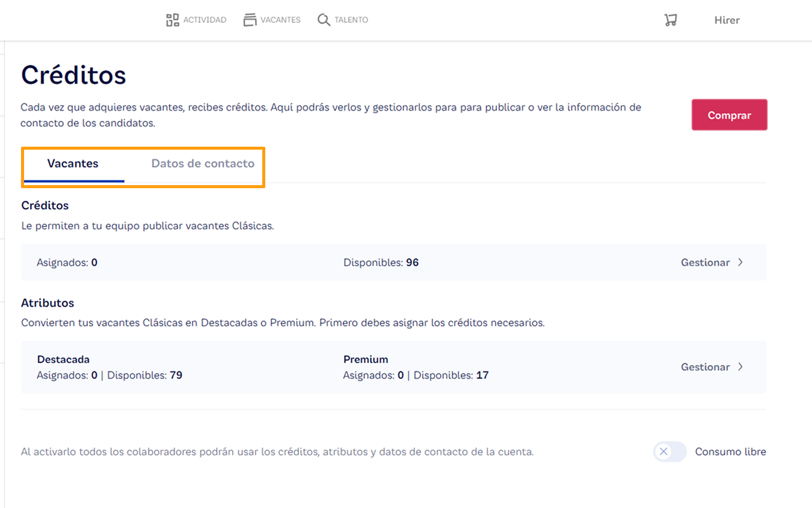812x508 pixels.
Task: Open the Actividad grid icon in top navigation
Action: 171,19
